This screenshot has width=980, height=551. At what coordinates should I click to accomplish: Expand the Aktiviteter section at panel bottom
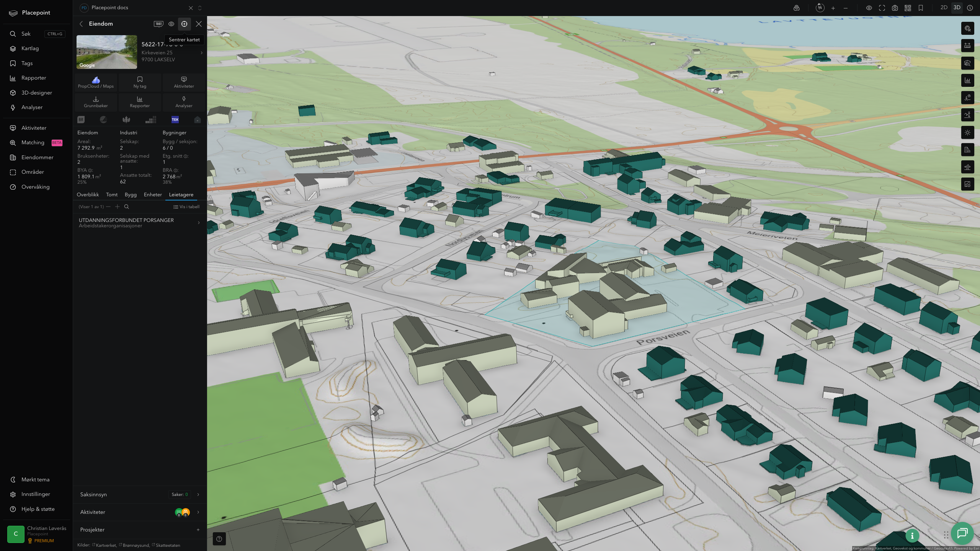pos(140,512)
